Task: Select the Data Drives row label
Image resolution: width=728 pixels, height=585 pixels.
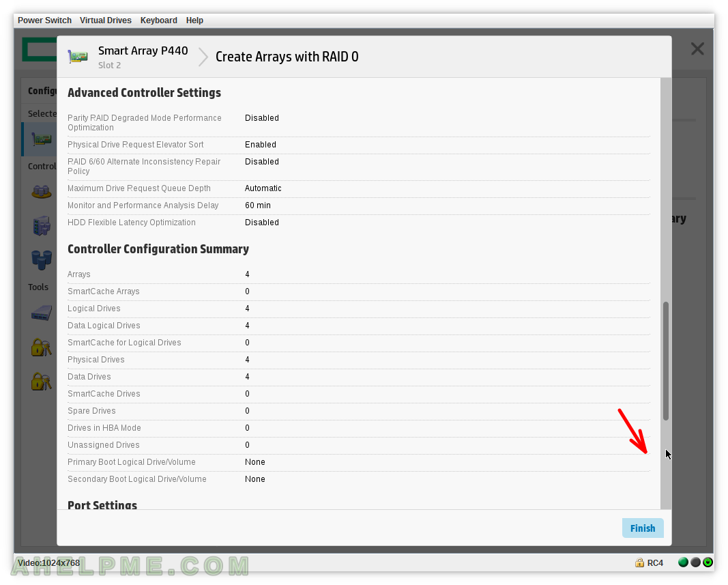Action: (89, 377)
